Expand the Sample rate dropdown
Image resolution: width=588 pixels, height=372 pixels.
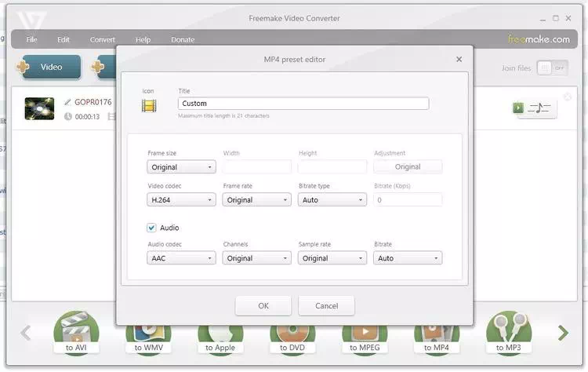(x=332, y=258)
